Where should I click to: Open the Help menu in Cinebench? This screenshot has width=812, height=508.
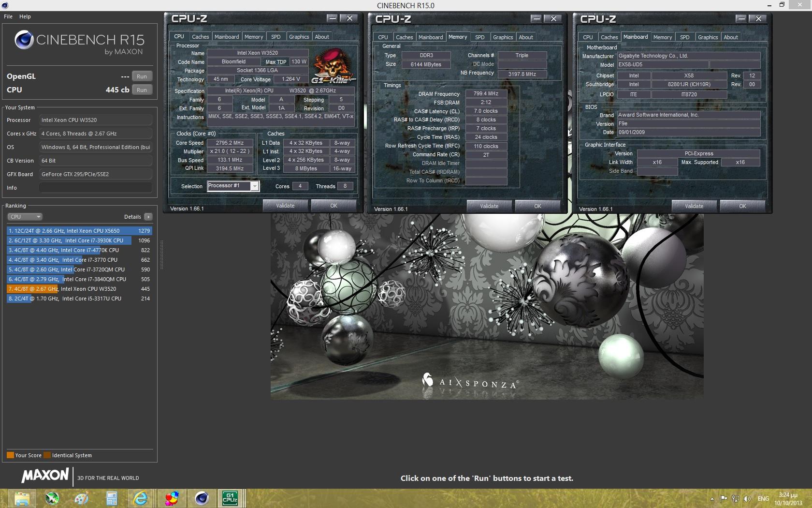[x=25, y=16]
